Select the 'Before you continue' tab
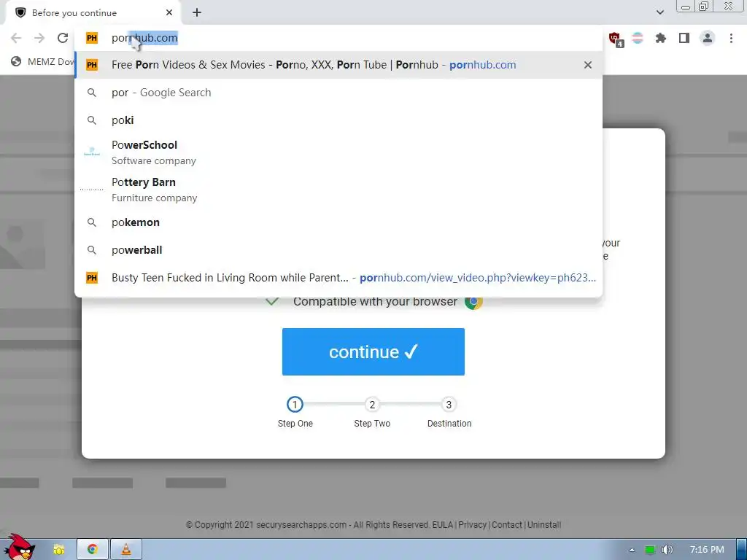Screen dimensions: 747x560 [94, 13]
